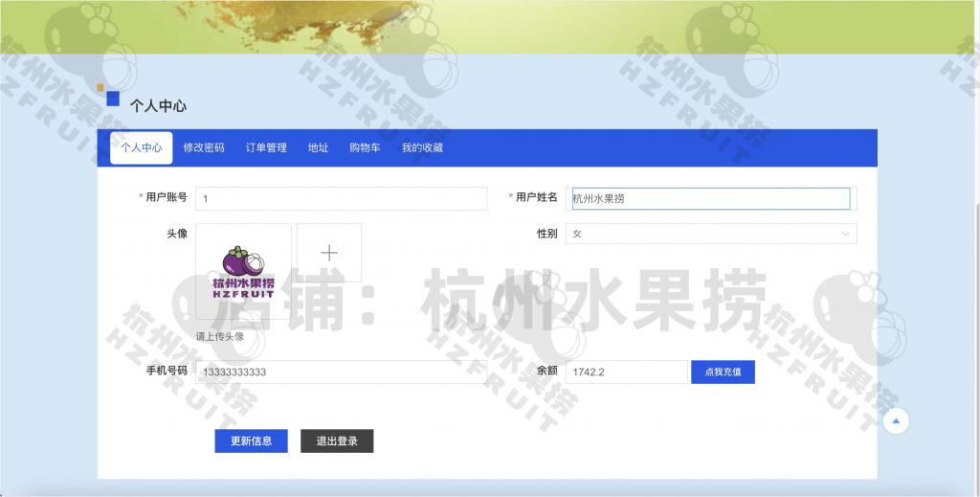Click the 头像 label
This screenshot has width=980, height=497.
177,234
